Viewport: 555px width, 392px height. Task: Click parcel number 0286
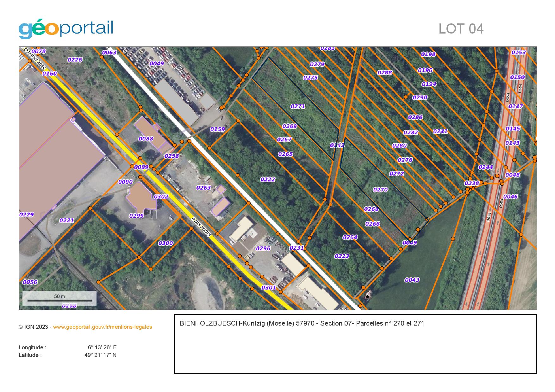415,117
